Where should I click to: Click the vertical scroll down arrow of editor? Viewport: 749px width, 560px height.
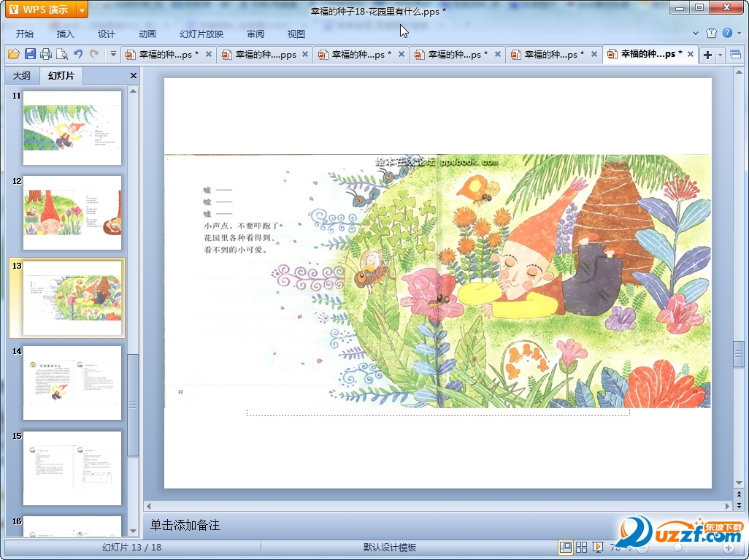(x=739, y=483)
